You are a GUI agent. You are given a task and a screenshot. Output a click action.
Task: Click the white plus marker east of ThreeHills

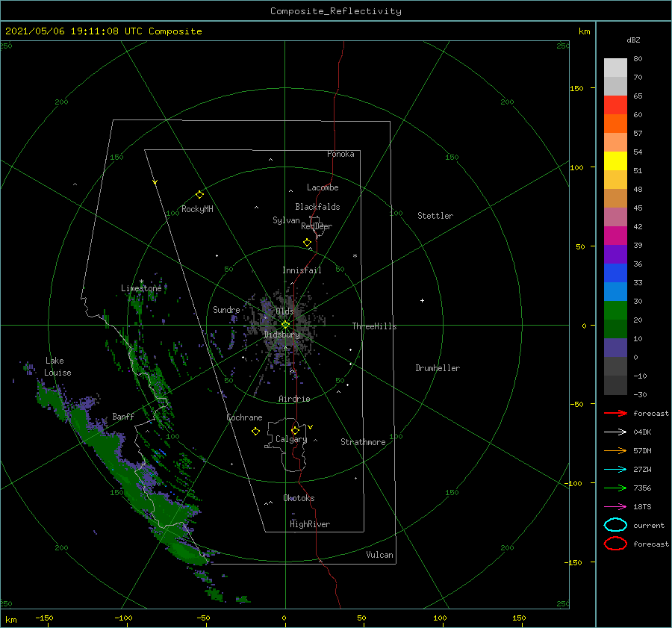[422, 300]
